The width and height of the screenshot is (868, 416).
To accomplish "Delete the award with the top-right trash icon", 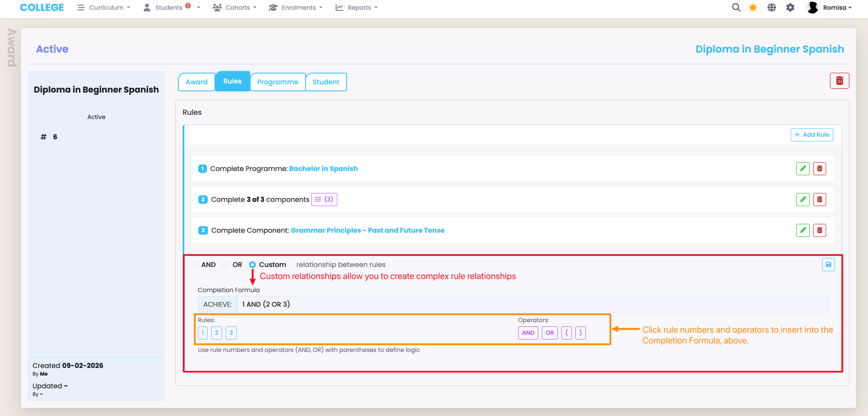I will click(839, 81).
